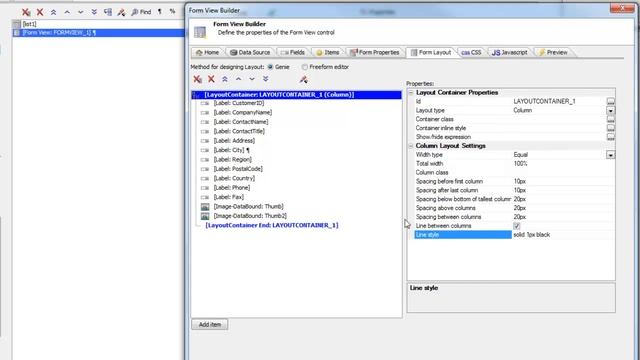The image size is (640, 360).
Task: Click Total width value 100%
Action: pos(520,164)
